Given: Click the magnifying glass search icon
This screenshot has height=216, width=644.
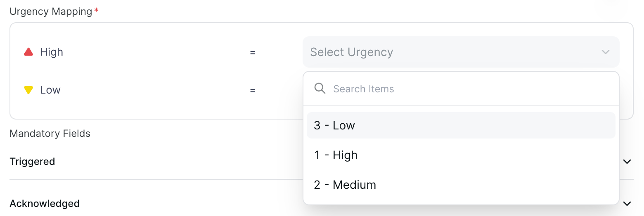Looking at the screenshot, I should (x=320, y=89).
